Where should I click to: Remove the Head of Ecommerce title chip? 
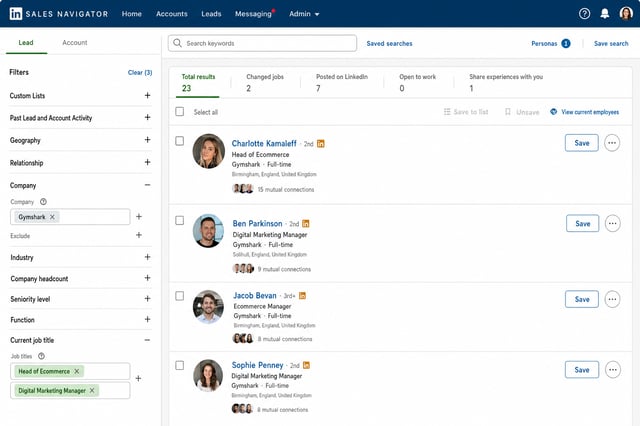coord(77,371)
